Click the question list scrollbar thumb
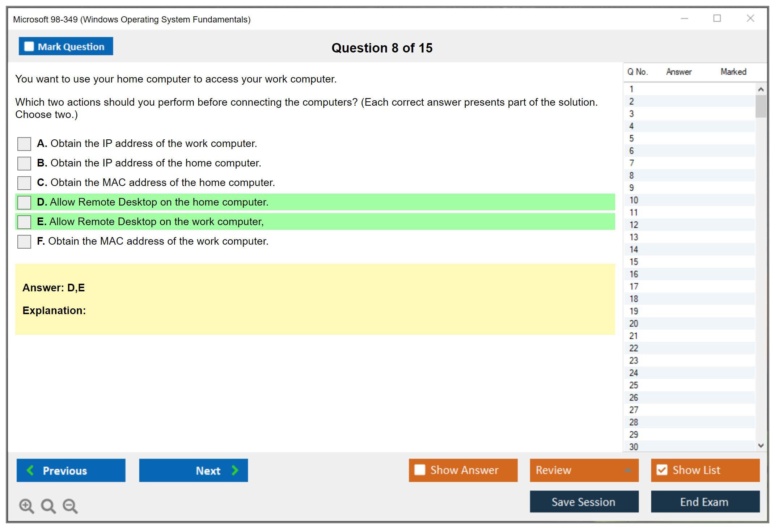778x532 pixels. [761, 106]
